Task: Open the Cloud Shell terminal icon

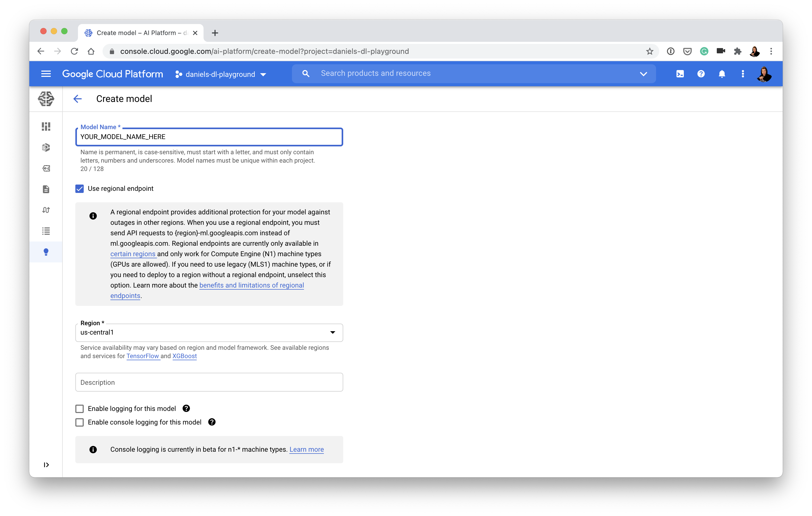Action: pos(680,74)
